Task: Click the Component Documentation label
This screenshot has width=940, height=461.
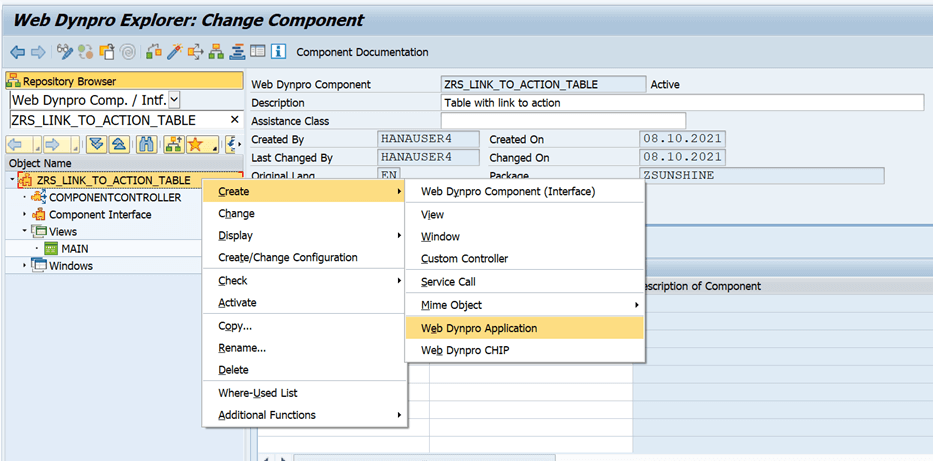Action: (362, 52)
